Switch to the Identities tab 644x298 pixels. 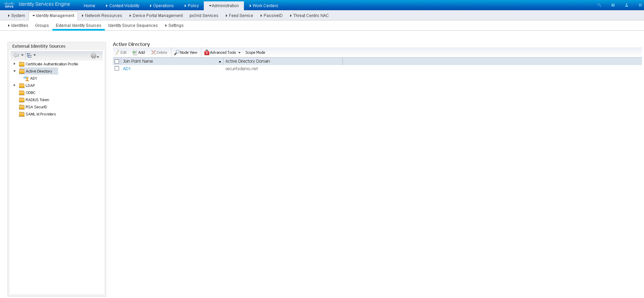tap(18, 26)
